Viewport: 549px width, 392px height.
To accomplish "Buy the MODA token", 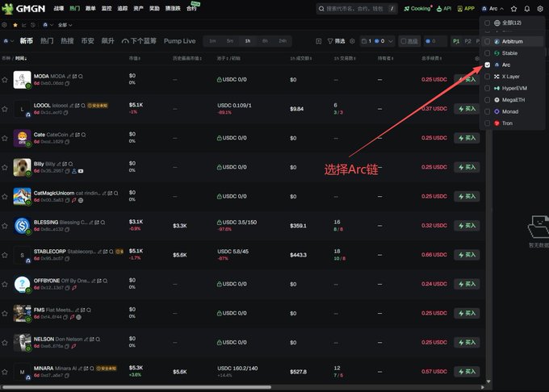I will [x=467, y=80].
